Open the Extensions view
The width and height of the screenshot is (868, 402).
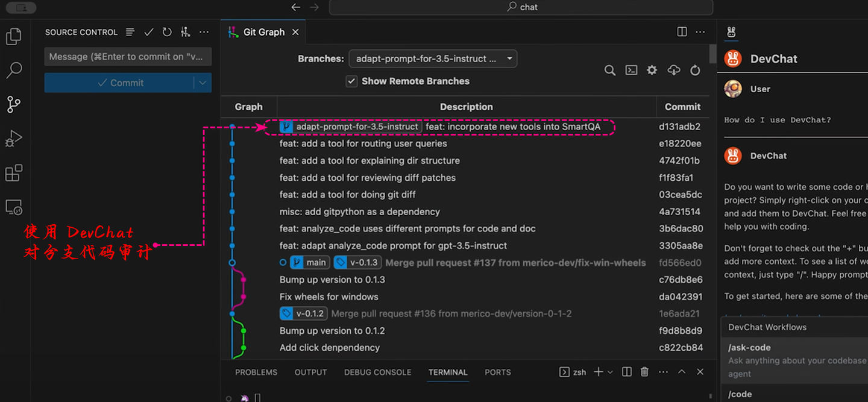pos(13,173)
